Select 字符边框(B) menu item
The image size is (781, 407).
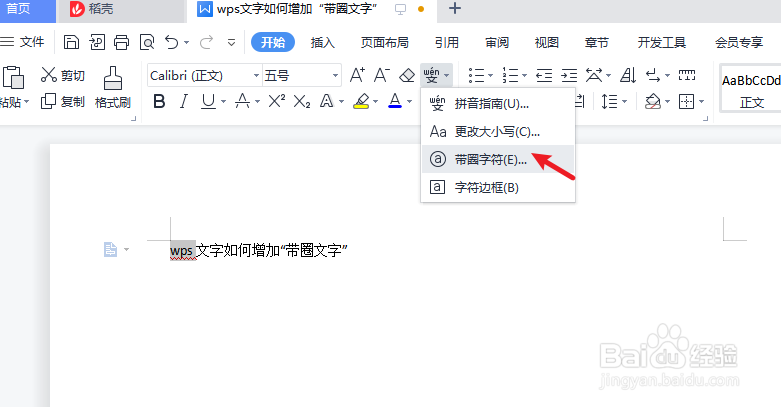(498, 187)
